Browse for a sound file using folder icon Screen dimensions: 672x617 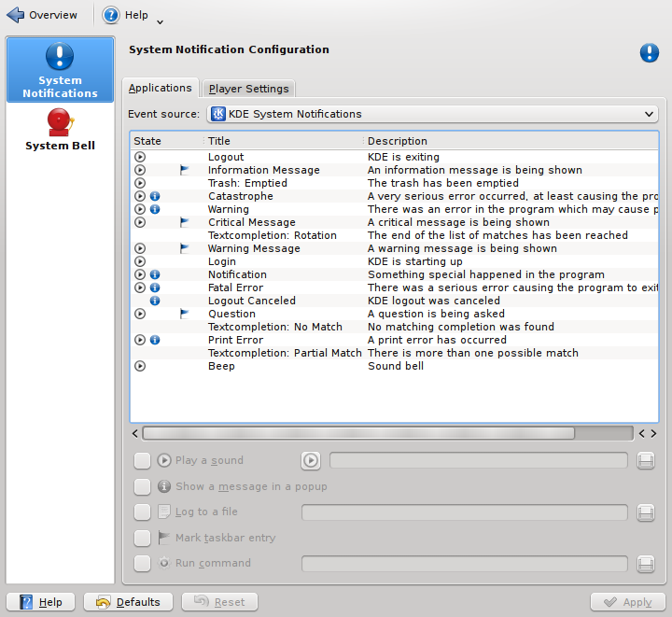click(x=645, y=460)
